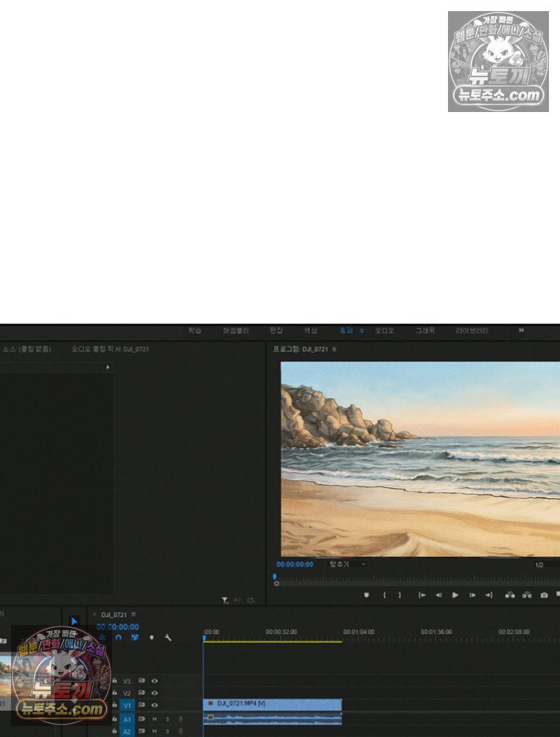Switch to the 오디오 workspace
The height and width of the screenshot is (737, 560).
[385, 331]
